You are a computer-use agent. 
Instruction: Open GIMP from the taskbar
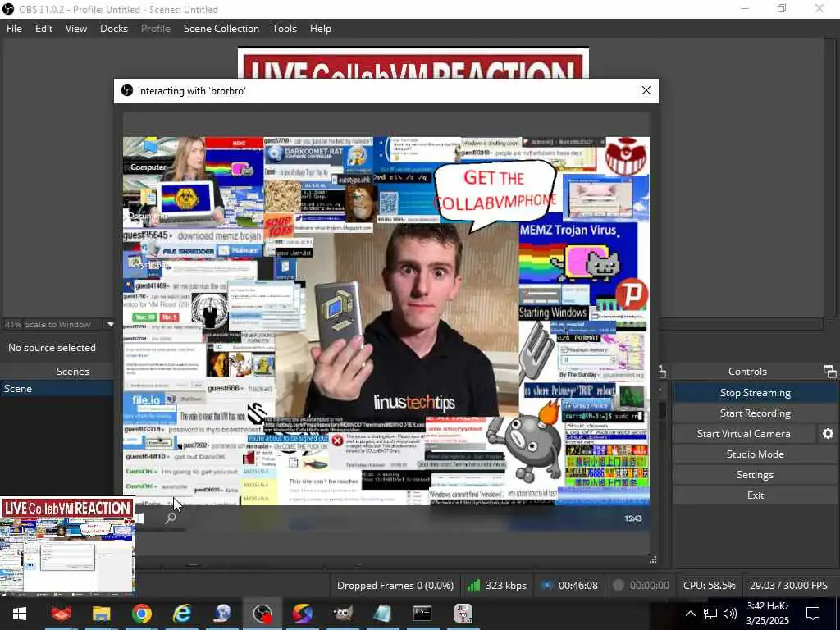(x=342, y=614)
